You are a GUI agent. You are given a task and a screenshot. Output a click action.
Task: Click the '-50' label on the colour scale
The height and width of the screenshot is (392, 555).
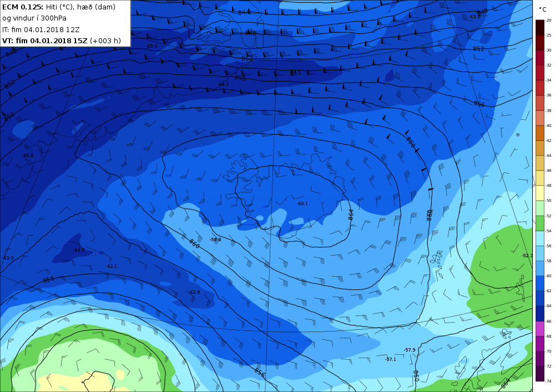(548, 201)
